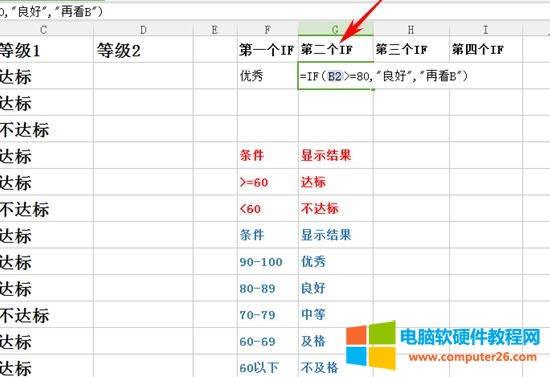The height and width of the screenshot is (377, 550).
Task: Select column C 达标 in the >=60 row
Action: click(47, 182)
